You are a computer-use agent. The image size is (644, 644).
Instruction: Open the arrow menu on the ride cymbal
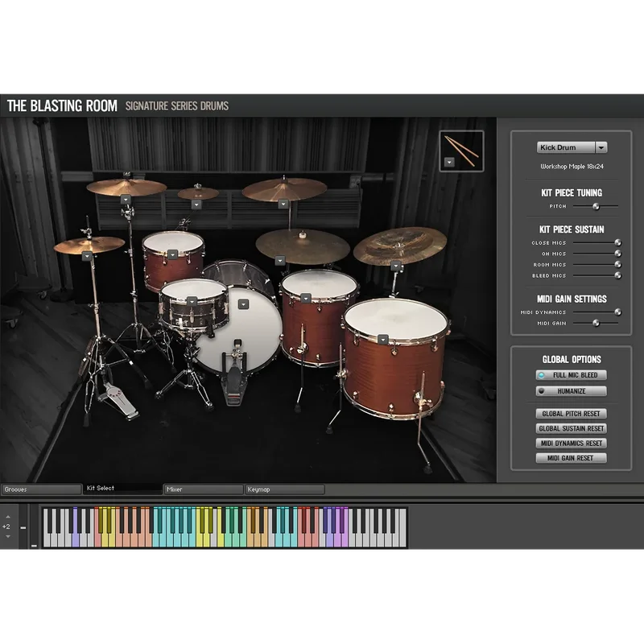pyautogui.click(x=280, y=260)
